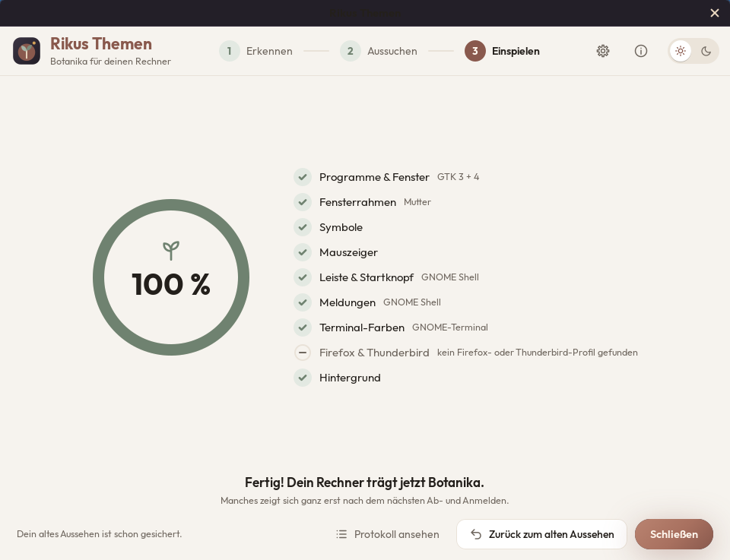Click the GNOME Shell label beside Meldungen
Image resolution: width=730 pixels, height=560 pixels.
coord(412,302)
